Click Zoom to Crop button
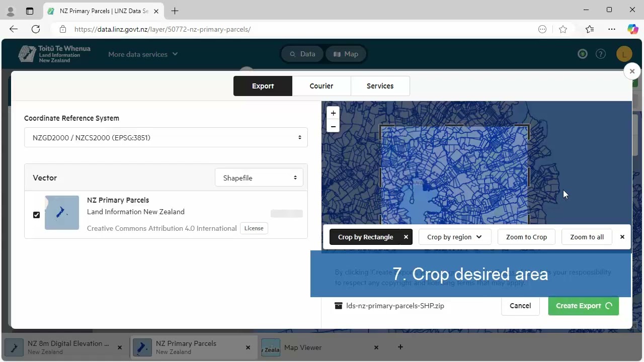This screenshot has height=362, width=644. coord(526,237)
